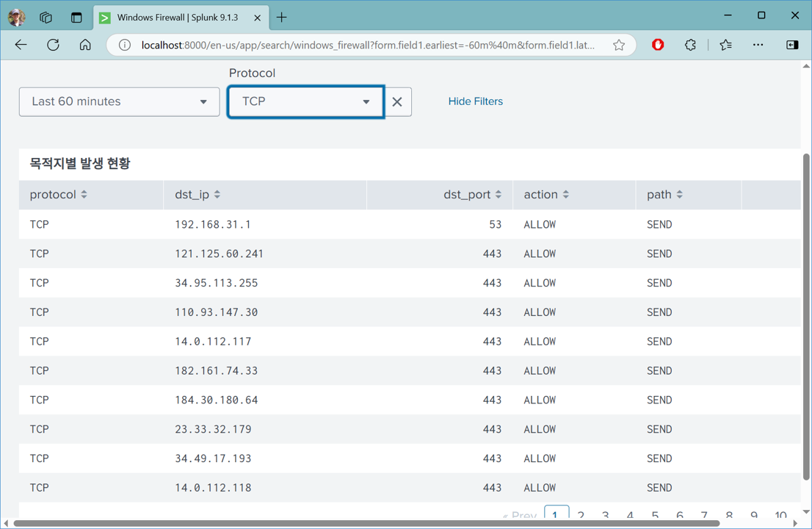Go to results page 9

click(754, 515)
